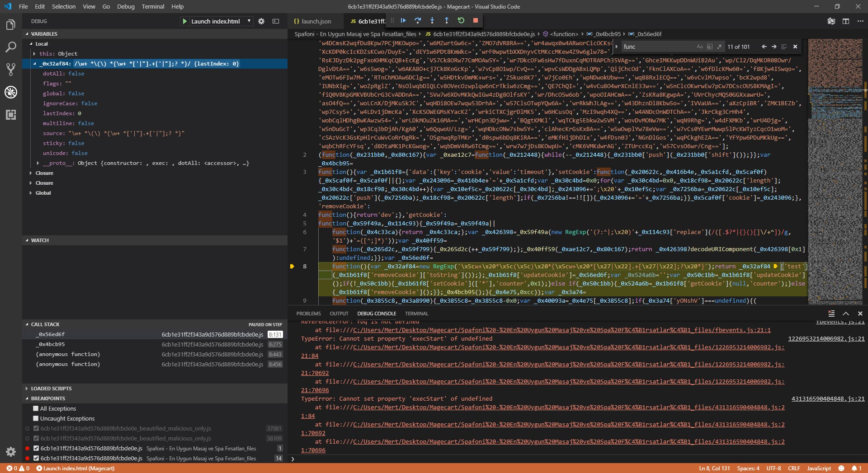
Task: Click Continue in the debug toolbar
Action: click(403, 20)
